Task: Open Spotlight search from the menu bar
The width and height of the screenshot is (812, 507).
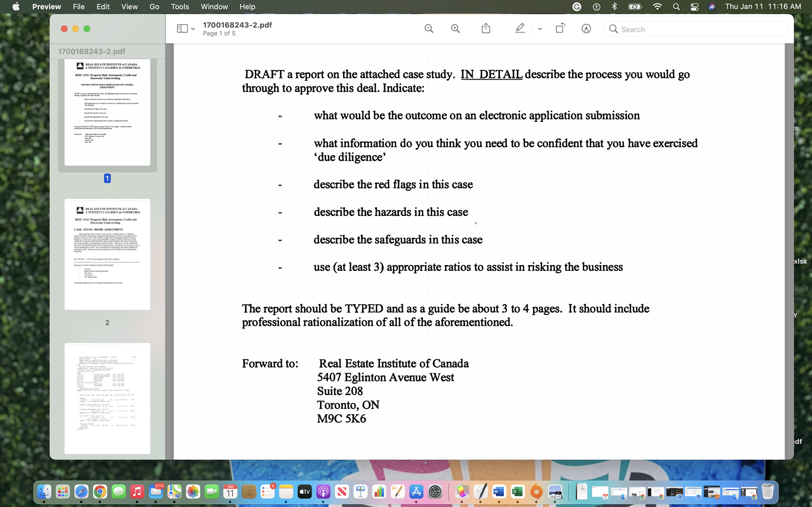Action: tap(676, 6)
